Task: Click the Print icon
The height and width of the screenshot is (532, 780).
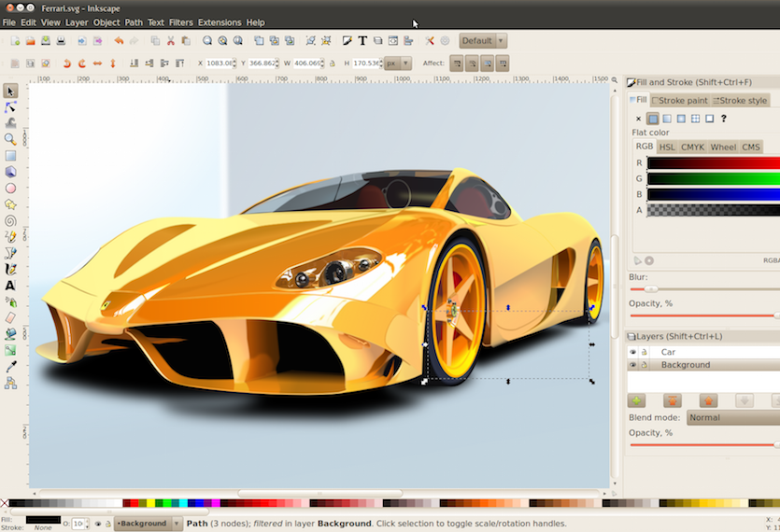Action: [x=62, y=41]
